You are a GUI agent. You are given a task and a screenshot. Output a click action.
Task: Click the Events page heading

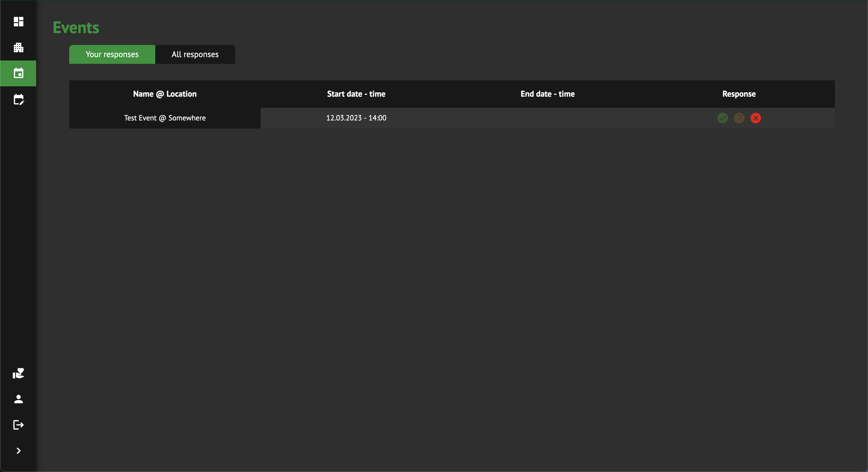[76, 28]
